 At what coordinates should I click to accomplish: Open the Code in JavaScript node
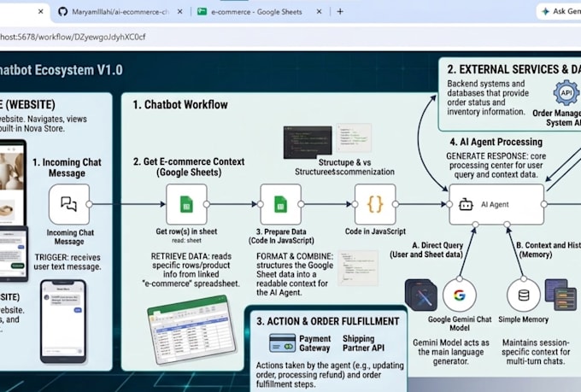[375, 204]
